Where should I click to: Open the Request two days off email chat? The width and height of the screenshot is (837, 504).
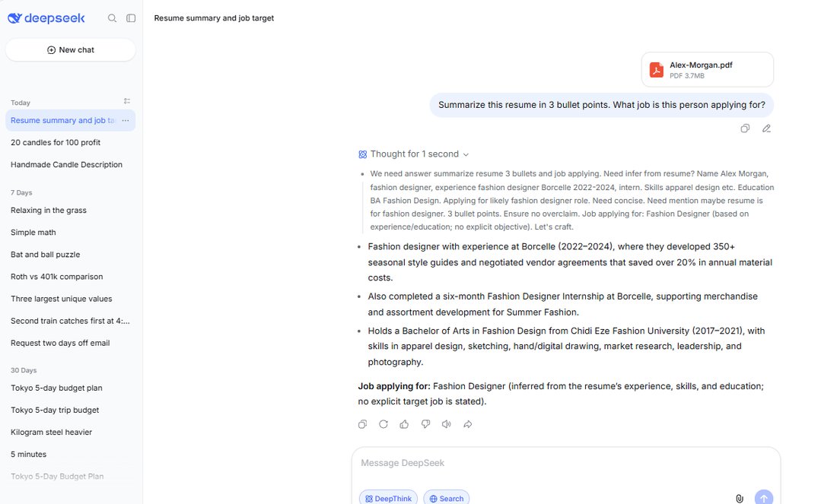(x=71, y=343)
